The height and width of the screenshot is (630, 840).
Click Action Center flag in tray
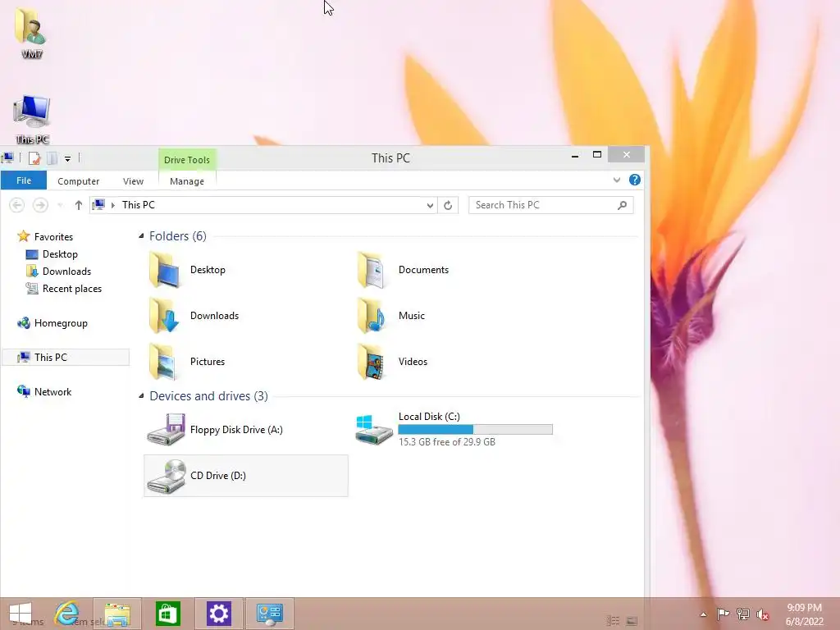723,614
